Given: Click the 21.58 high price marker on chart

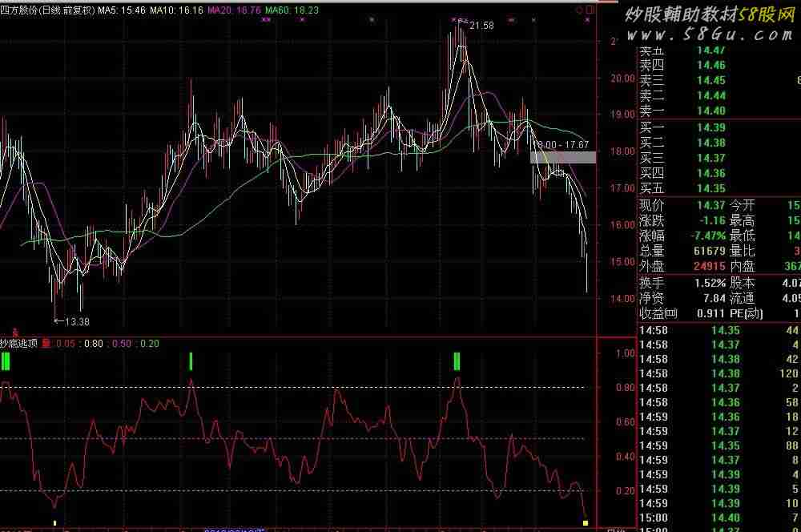Looking at the screenshot, I should (481, 26).
